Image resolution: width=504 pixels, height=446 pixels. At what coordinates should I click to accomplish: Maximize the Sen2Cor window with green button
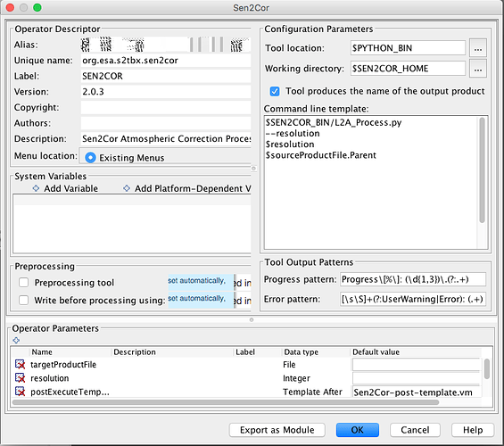click(37, 7)
